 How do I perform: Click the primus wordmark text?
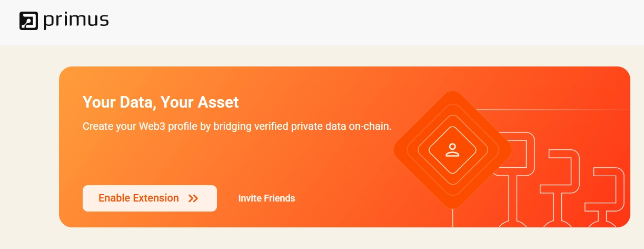76,20
